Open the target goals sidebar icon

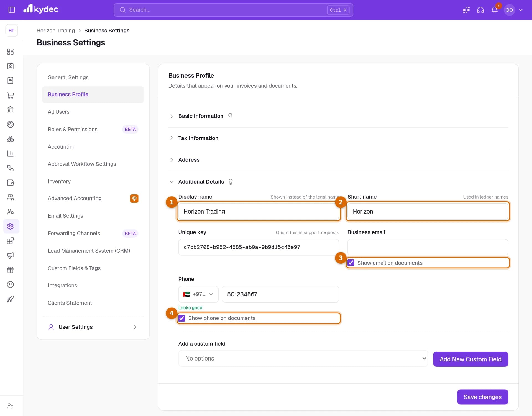(10, 125)
